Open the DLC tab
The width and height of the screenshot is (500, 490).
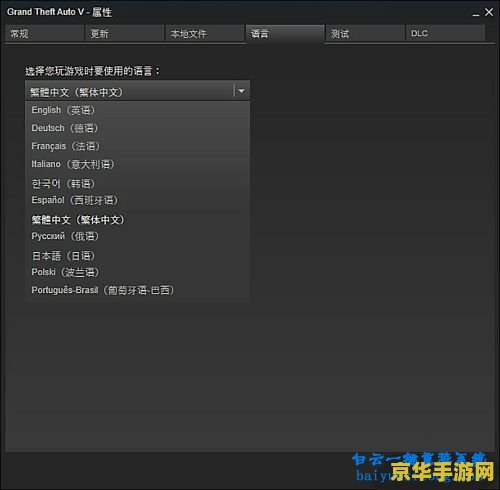[x=445, y=33]
